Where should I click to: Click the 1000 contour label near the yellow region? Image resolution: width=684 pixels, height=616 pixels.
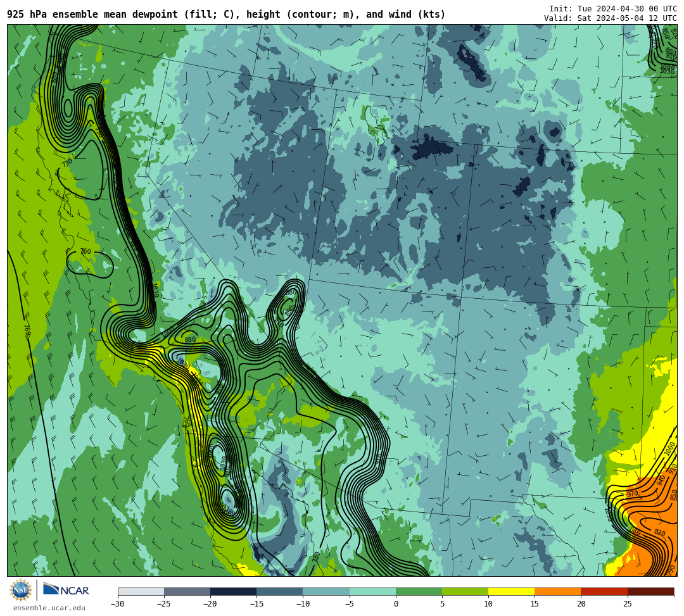(x=670, y=449)
